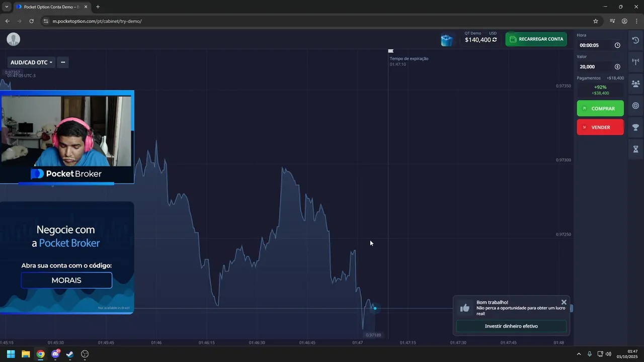The width and height of the screenshot is (644, 362).
Task: Reload the page
Action: tap(31, 21)
